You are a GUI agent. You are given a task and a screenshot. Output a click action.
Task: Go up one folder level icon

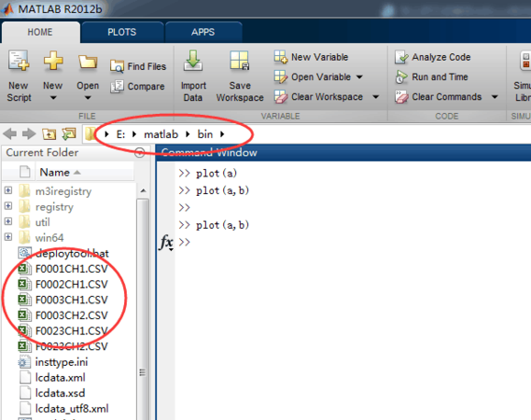(x=49, y=134)
